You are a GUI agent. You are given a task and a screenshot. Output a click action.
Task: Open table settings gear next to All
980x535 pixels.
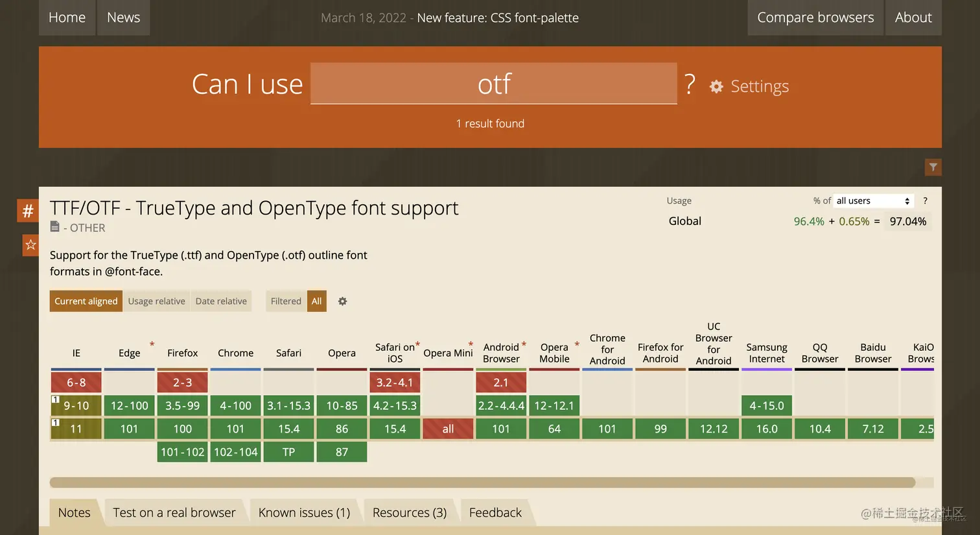[343, 301]
